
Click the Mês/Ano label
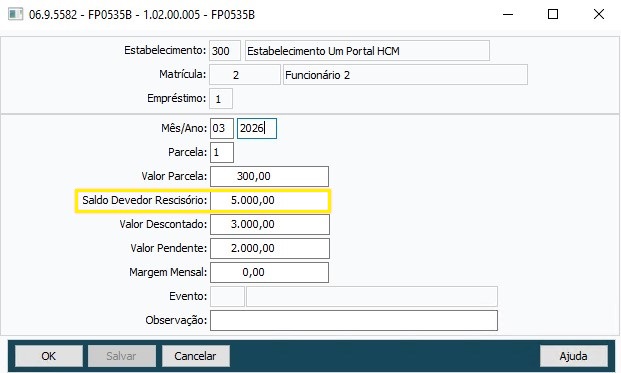[x=184, y=128]
